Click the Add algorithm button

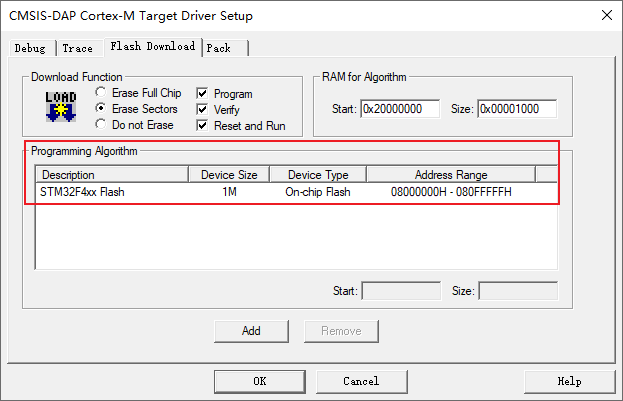point(251,331)
